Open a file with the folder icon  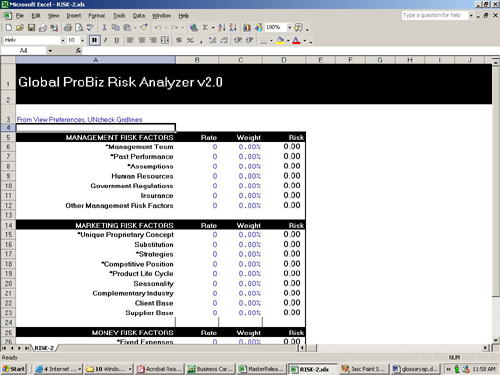point(20,28)
